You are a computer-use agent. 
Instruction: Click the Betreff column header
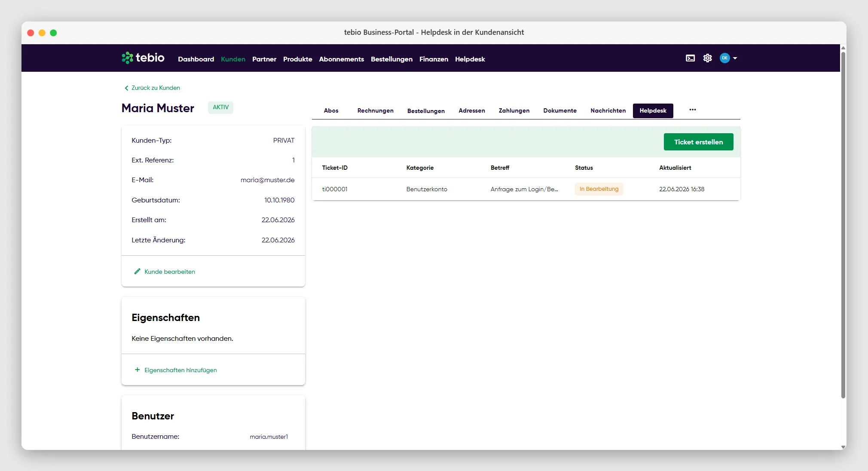point(500,168)
